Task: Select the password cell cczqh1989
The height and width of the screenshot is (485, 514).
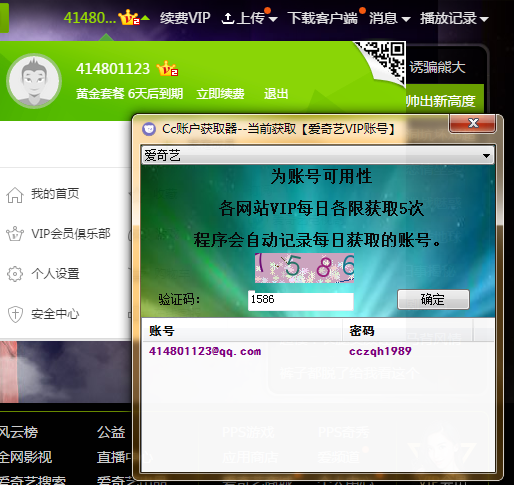Action: pyautogui.click(x=380, y=351)
